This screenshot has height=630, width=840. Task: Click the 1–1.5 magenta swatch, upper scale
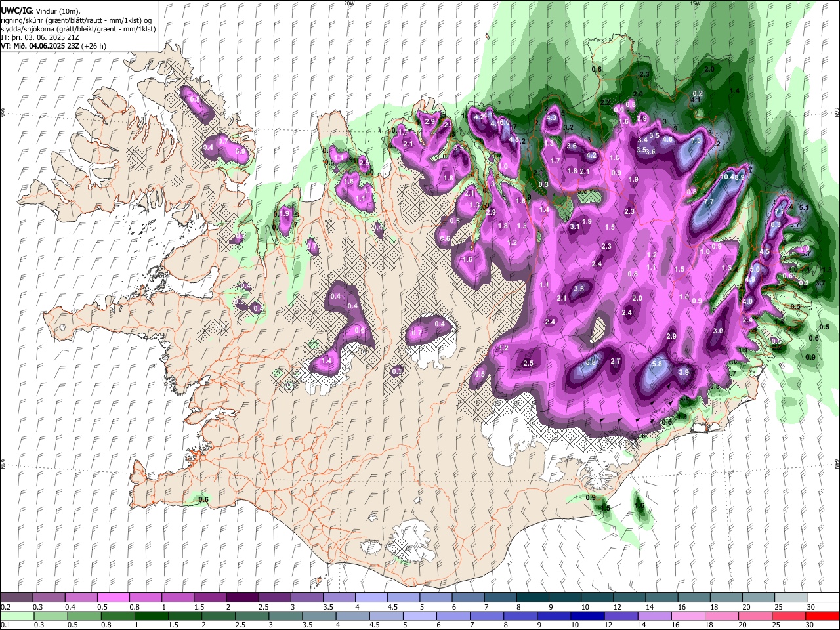(x=177, y=598)
